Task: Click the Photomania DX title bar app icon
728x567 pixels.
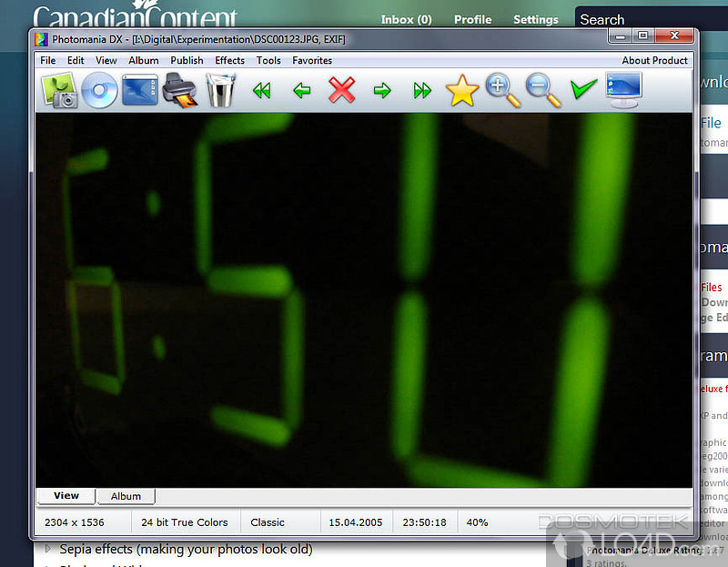Action: [41, 39]
